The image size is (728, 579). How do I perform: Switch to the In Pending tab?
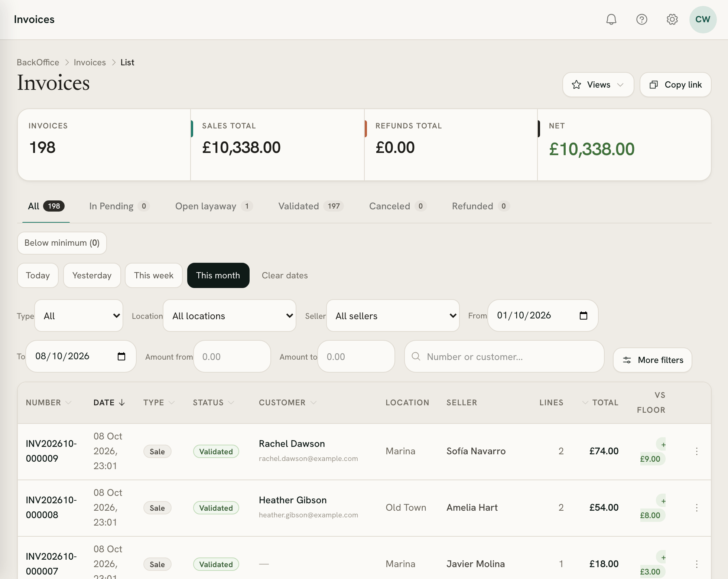(119, 206)
